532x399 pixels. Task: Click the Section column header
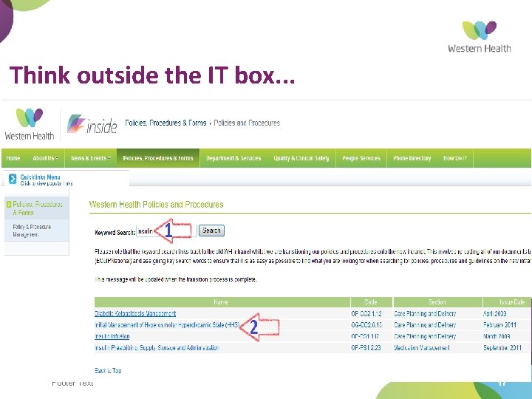pyautogui.click(x=437, y=302)
